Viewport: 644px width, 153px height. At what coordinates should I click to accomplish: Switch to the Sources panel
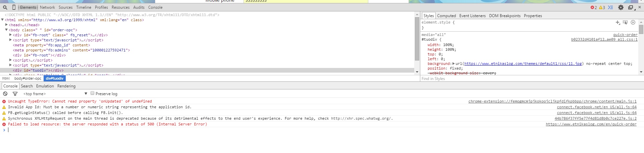[65, 7]
